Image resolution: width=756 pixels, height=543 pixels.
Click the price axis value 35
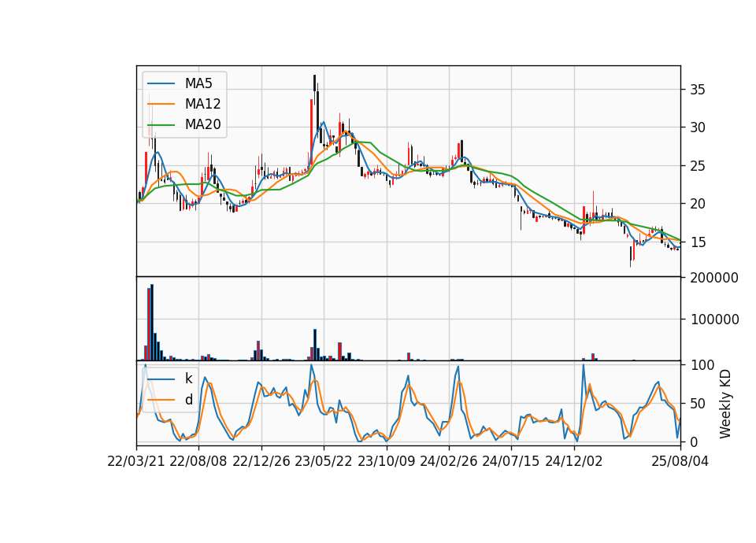698,90
